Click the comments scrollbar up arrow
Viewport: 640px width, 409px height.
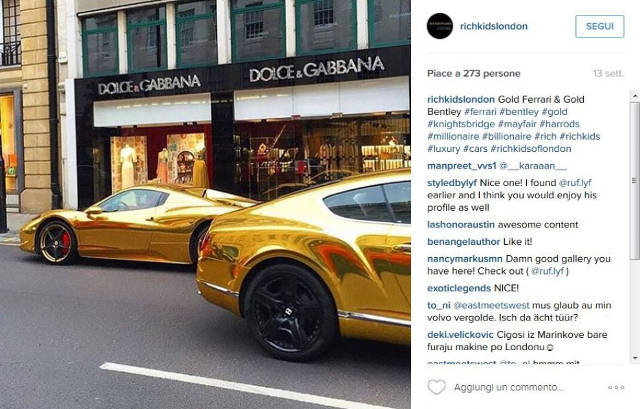[x=635, y=96]
